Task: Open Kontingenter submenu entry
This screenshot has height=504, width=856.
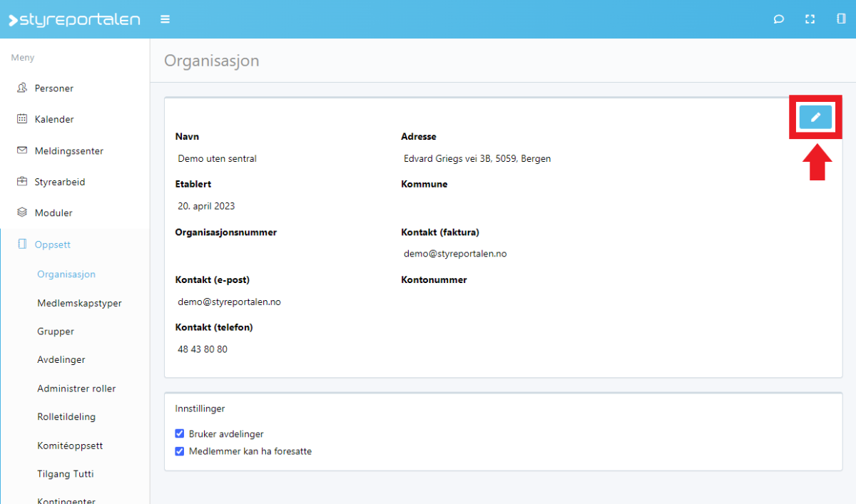Action: point(66,501)
